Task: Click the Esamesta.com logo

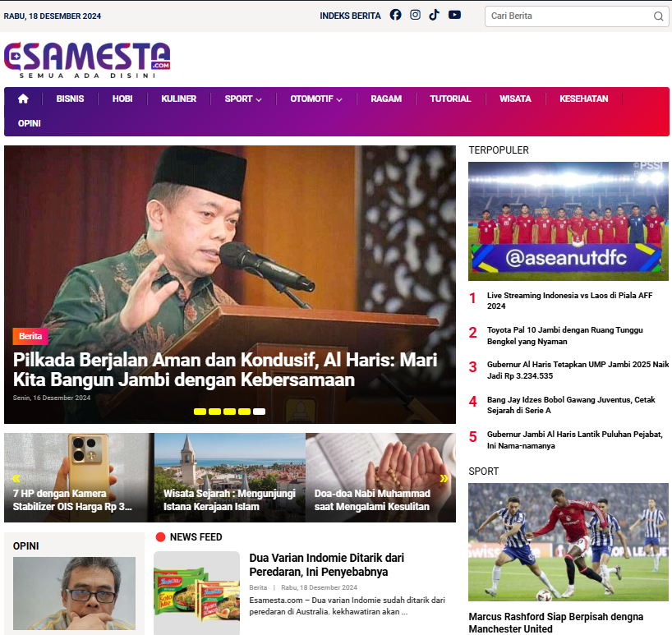Action: click(x=87, y=60)
